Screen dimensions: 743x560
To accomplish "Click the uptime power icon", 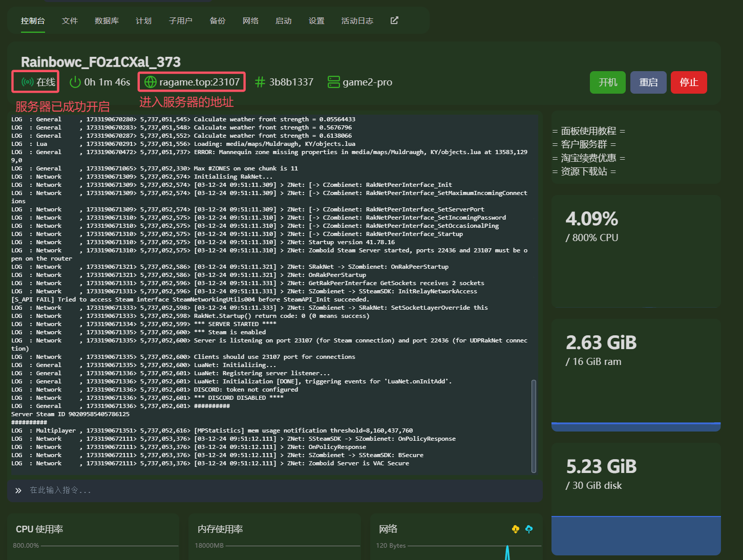I will (x=75, y=82).
